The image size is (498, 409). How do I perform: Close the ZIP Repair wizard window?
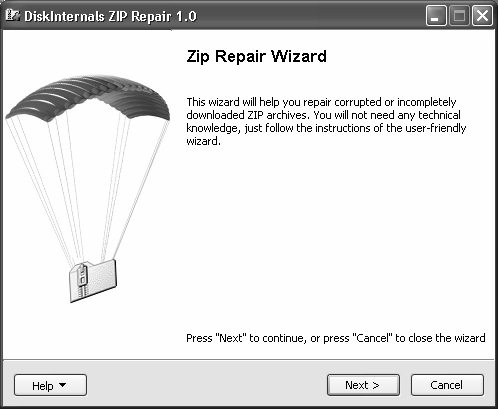click(482, 15)
